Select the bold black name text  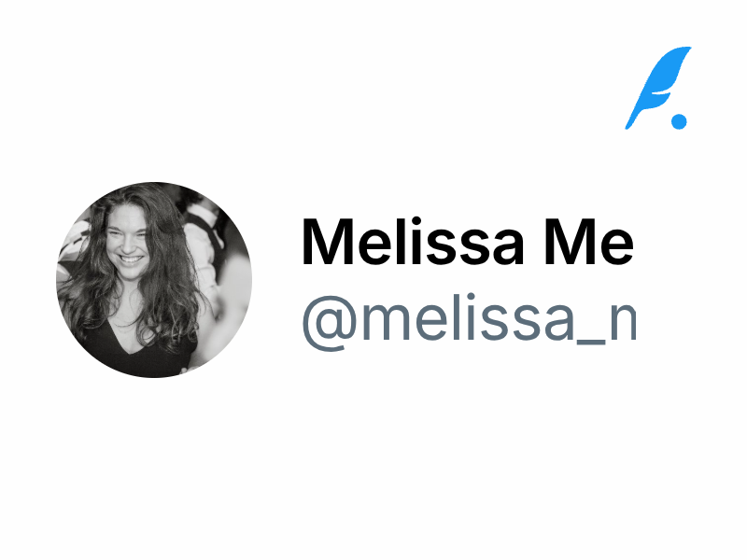pos(467,243)
